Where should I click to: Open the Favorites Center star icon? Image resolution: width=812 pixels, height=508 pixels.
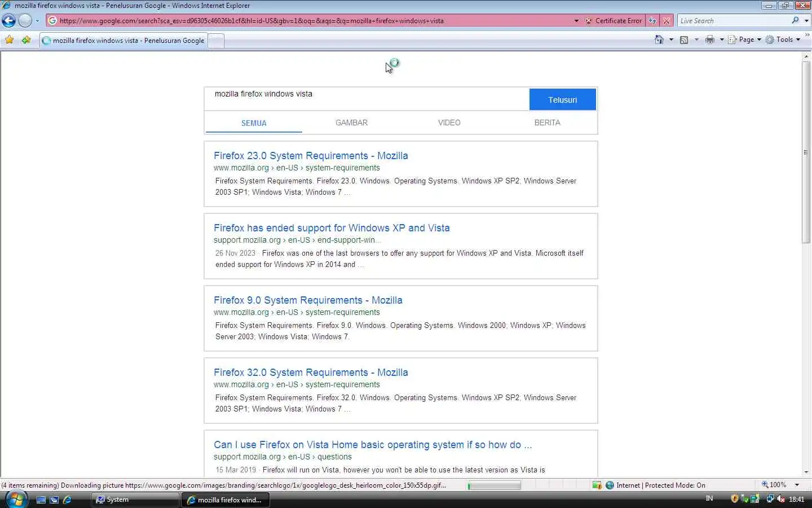[10, 40]
